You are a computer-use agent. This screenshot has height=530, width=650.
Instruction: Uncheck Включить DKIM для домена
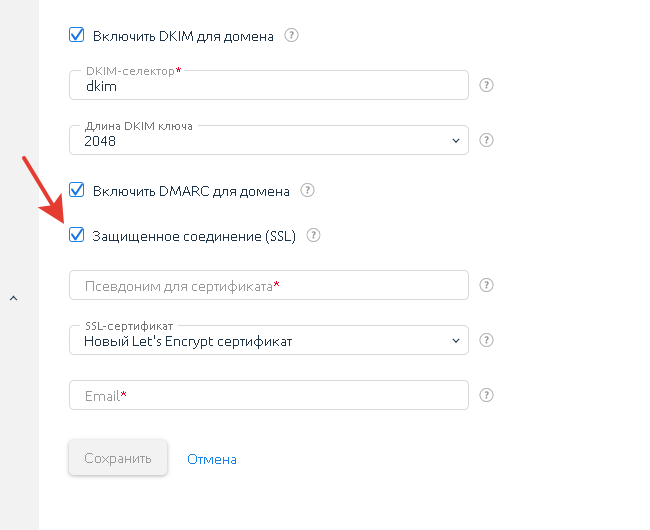pyautogui.click(x=77, y=35)
